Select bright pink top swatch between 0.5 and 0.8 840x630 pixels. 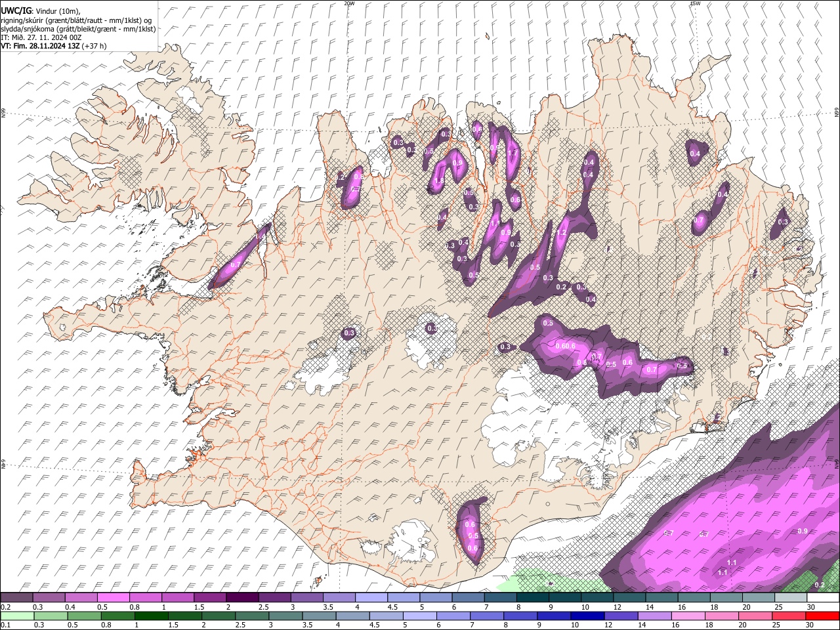pyautogui.click(x=113, y=597)
